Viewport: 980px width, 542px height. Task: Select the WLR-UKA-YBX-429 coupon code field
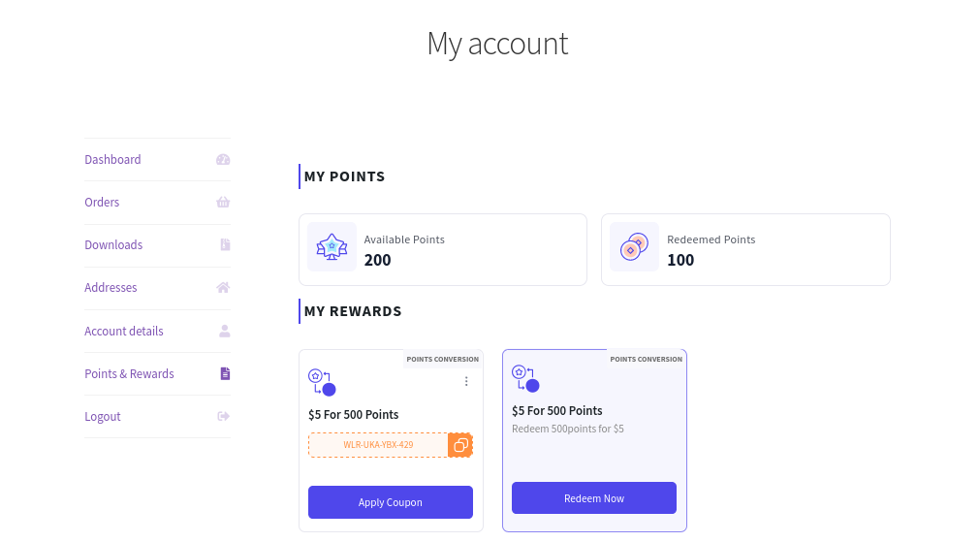click(378, 445)
